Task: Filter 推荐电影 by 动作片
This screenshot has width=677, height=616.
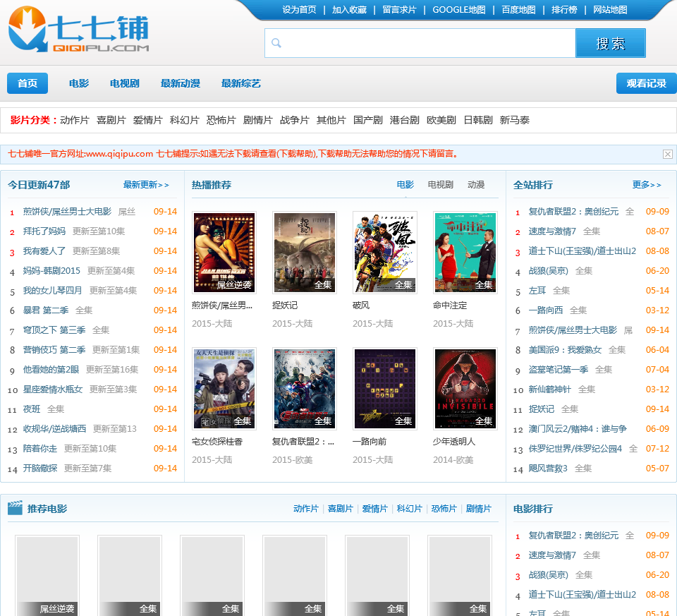Action: point(305,509)
